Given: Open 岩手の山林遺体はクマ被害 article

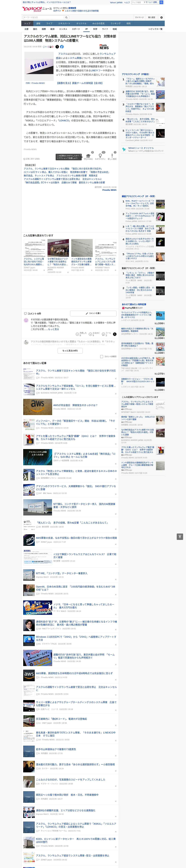Looking at the screenshot, I should [x=56, y=749].
